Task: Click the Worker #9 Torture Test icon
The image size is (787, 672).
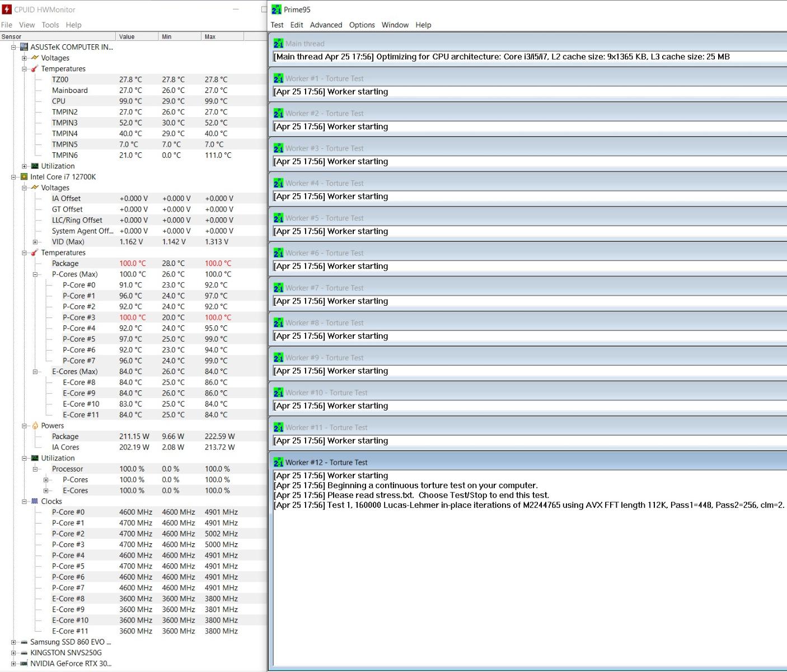Action: [279, 357]
